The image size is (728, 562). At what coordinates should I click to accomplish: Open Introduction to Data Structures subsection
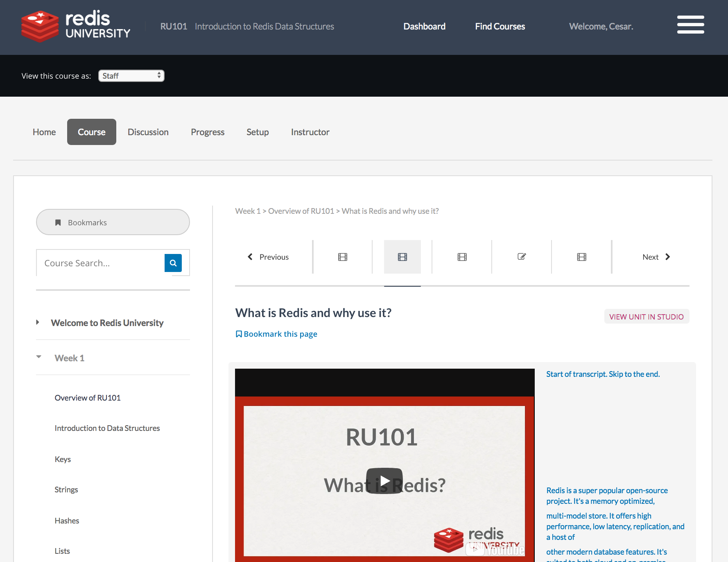pyautogui.click(x=107, y=428)
